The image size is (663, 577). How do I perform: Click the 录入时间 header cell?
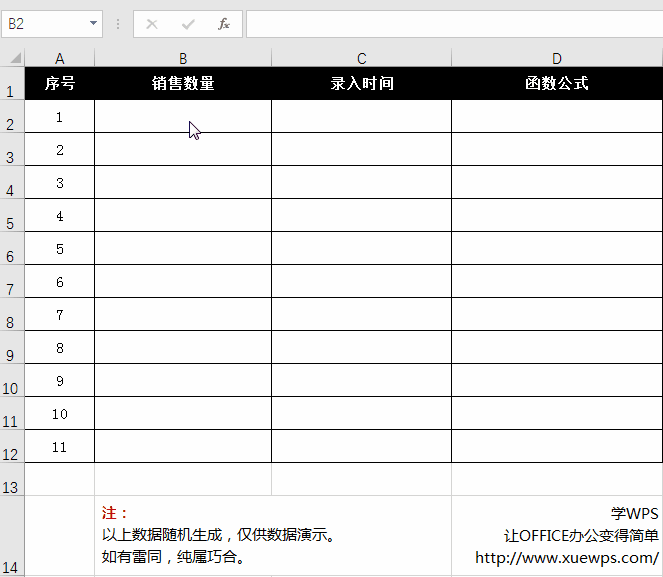click(x=361, y=84)
